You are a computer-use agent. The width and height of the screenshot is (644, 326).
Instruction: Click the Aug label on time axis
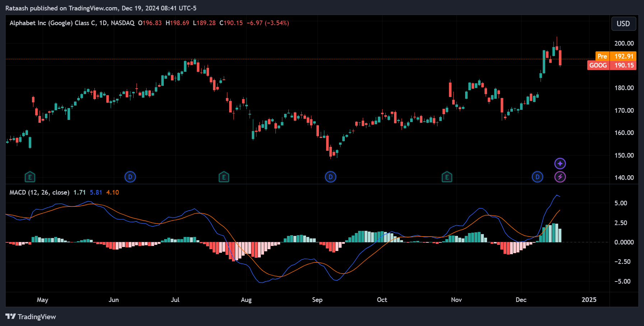tap(246, 300)
